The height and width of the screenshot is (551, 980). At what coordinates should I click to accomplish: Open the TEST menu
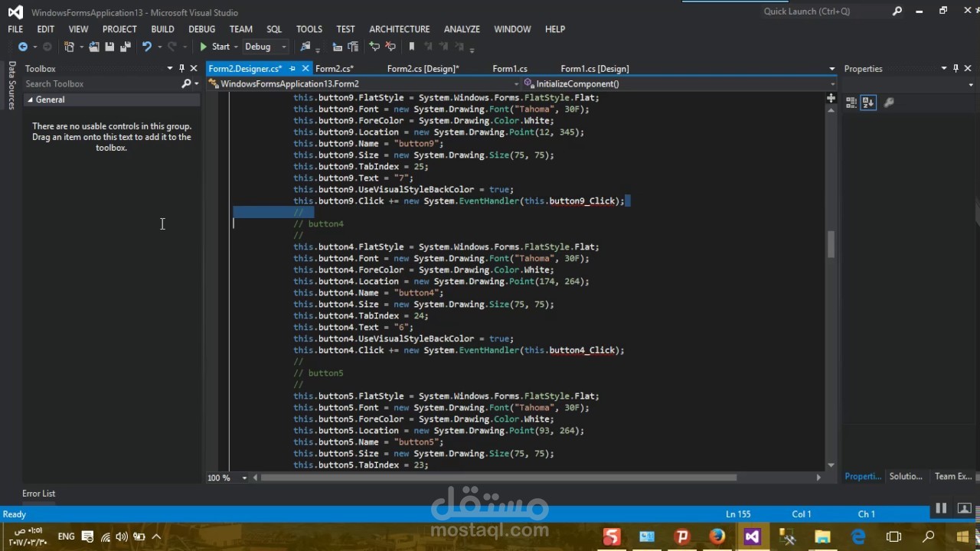click(x=346, y=29)
